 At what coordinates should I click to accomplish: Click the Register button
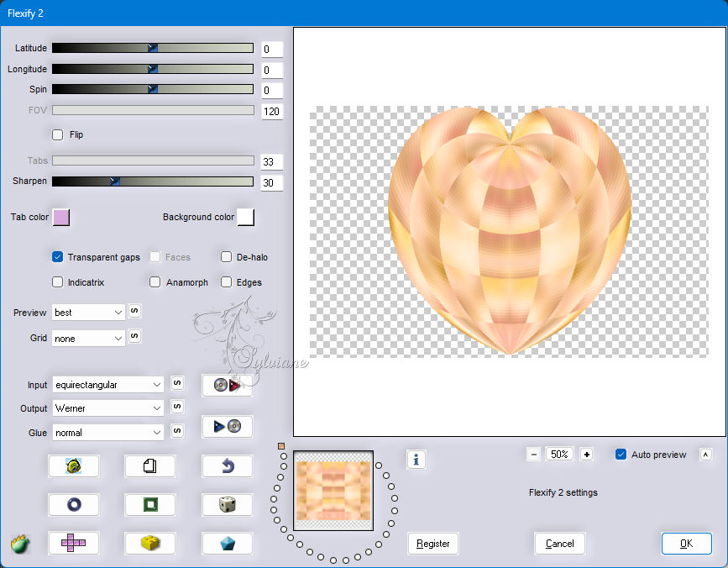tap(433, 544)
